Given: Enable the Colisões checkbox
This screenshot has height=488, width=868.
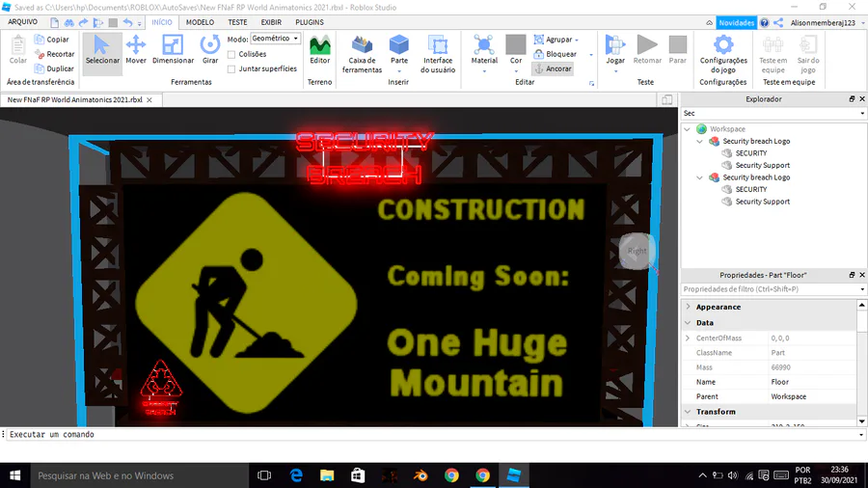Looking at the screenshot, I should pyautogui.click(x=231, y=54).
